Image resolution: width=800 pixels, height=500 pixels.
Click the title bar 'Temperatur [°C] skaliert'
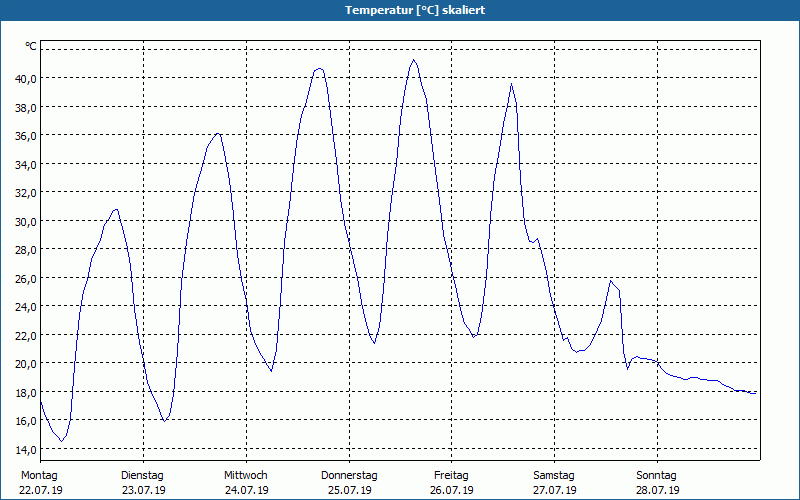[400, 10]
